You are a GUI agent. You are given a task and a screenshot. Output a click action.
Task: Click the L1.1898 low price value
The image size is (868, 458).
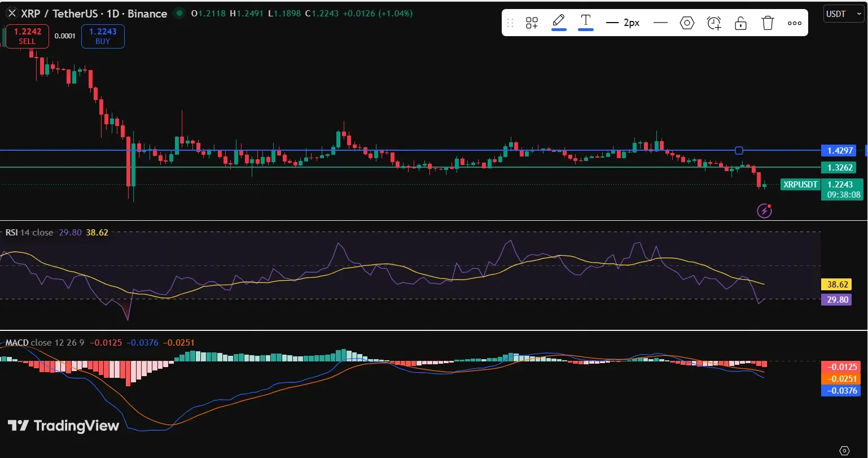pos(284,13)
